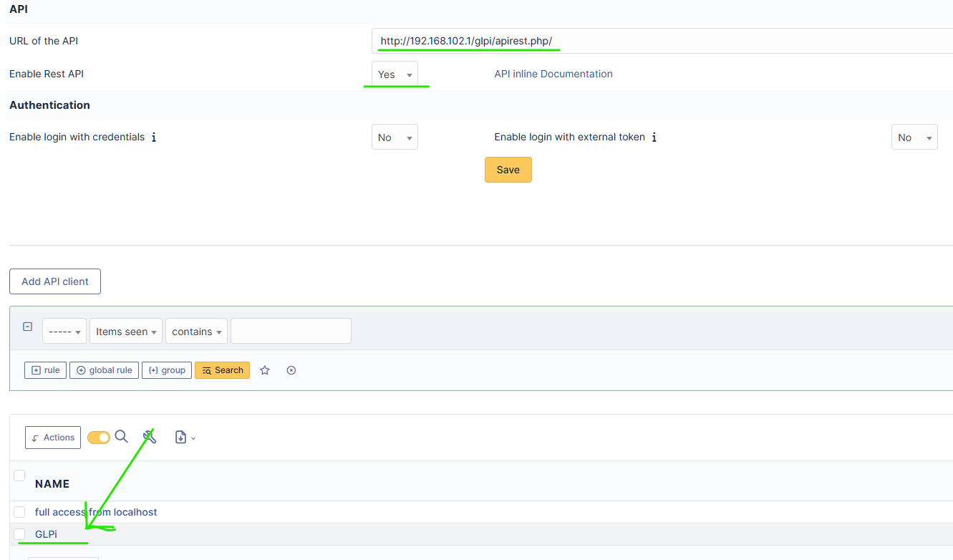Open login with external token dropdown

coord(914,137)
